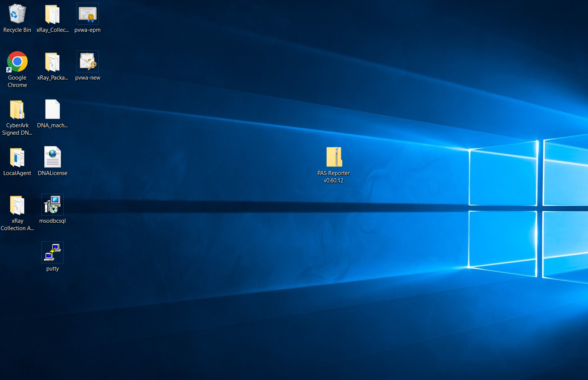Click the "xRay_Collec..." label text
This screenshot has width=588, height=380.
point(53,30)
